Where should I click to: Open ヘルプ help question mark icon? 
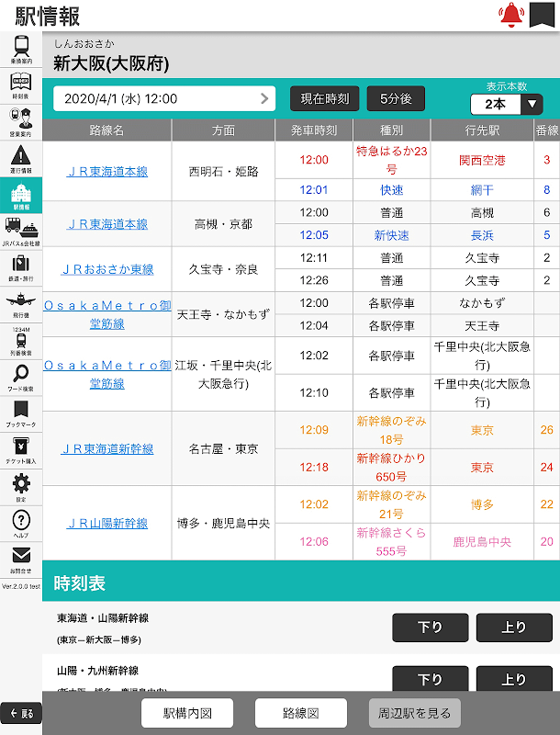(21, 524)
